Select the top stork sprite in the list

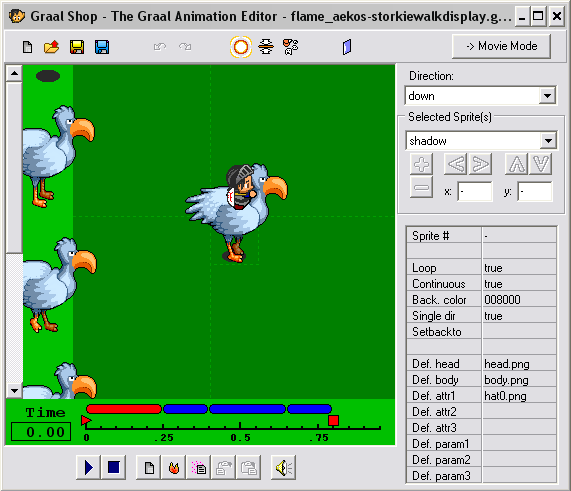coord(58,156)
